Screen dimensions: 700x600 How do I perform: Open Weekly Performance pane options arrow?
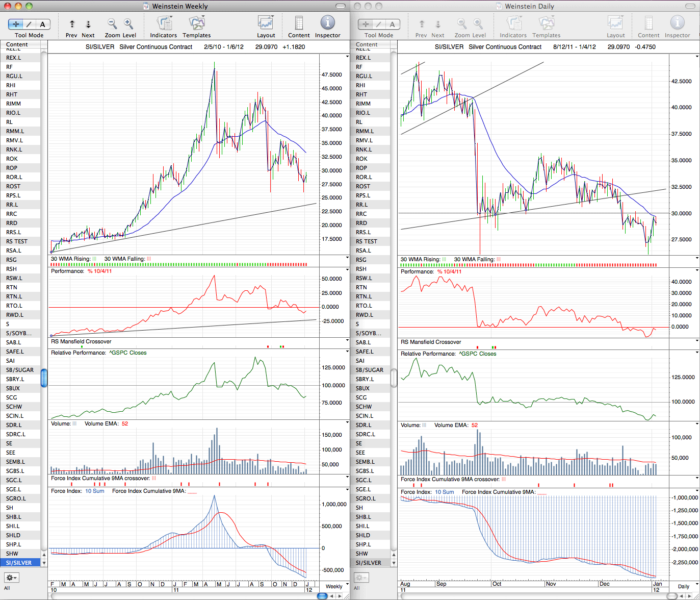pyautogui.click(x=347, y=270)
